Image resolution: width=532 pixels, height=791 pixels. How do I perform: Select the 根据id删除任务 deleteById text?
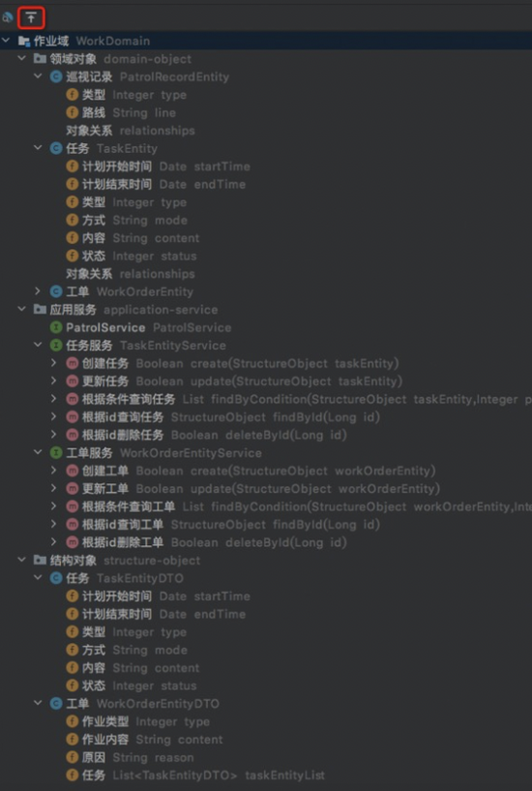(x=215, y=435)
